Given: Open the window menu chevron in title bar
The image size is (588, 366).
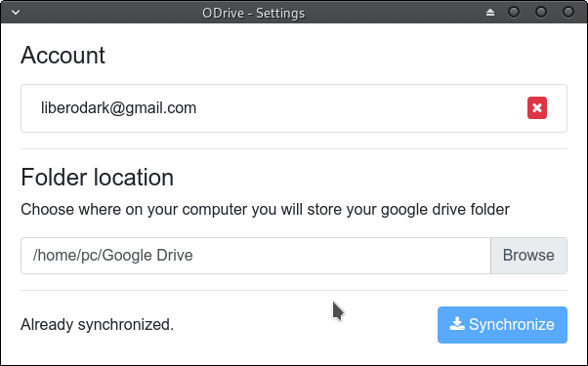Looking at the screenshot, I should pyautogui.click(x=16, y=13).
